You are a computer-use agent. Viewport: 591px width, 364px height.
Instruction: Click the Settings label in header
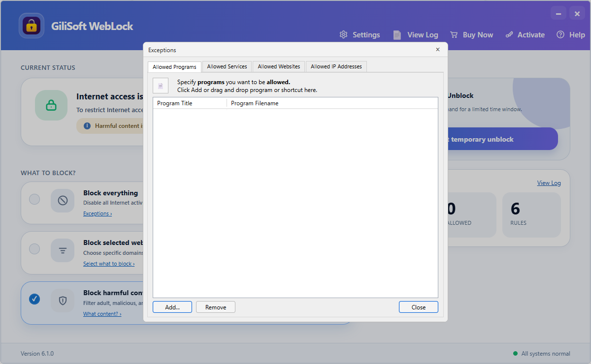point(366,35)
